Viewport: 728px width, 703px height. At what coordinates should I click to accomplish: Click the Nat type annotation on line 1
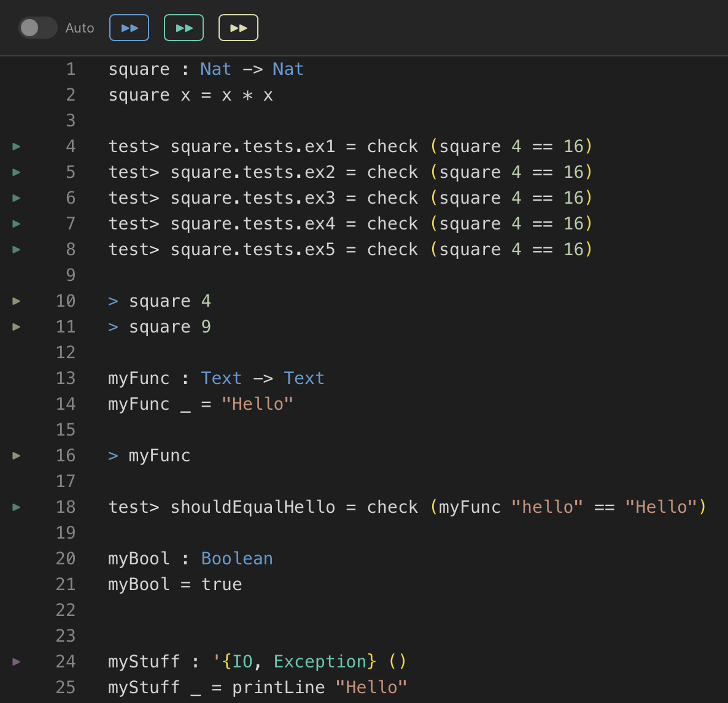click(215, 69)
